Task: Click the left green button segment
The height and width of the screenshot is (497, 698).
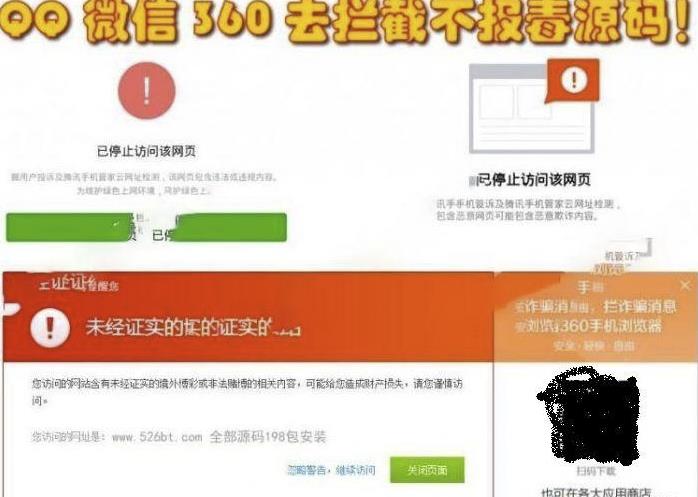Action: click(x=69, y=228)
